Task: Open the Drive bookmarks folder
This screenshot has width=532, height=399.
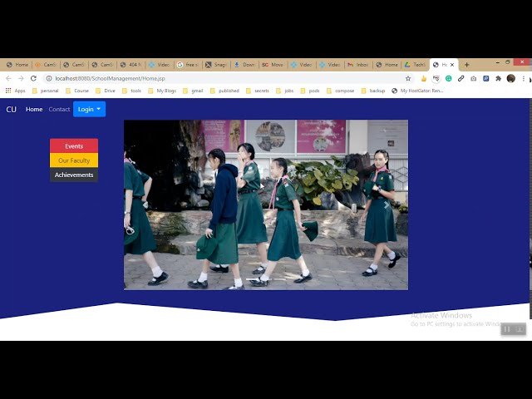Action: coord(106,91)
